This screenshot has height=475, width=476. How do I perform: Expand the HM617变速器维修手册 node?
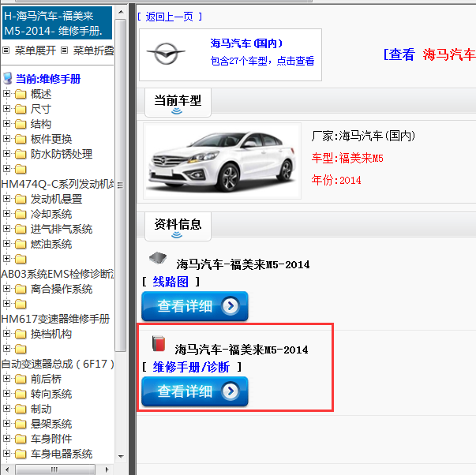pyautogui.click(x=6, y=304)
